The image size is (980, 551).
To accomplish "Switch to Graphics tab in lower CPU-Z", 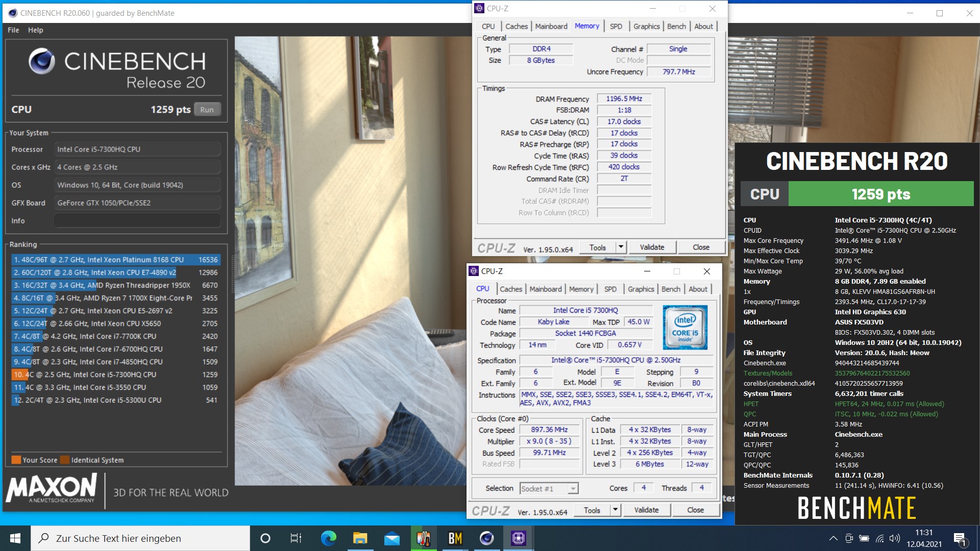I will (641, 289).
